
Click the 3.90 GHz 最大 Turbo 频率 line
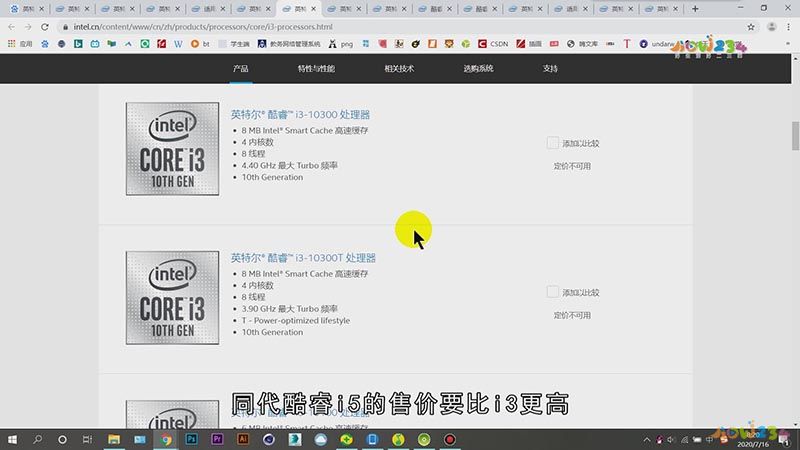tap(289, 309)
